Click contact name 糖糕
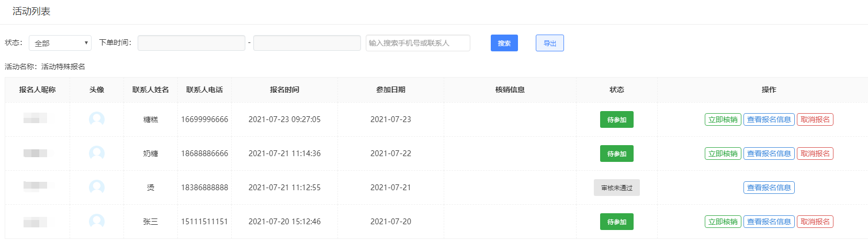 click(x=151, y=119)
